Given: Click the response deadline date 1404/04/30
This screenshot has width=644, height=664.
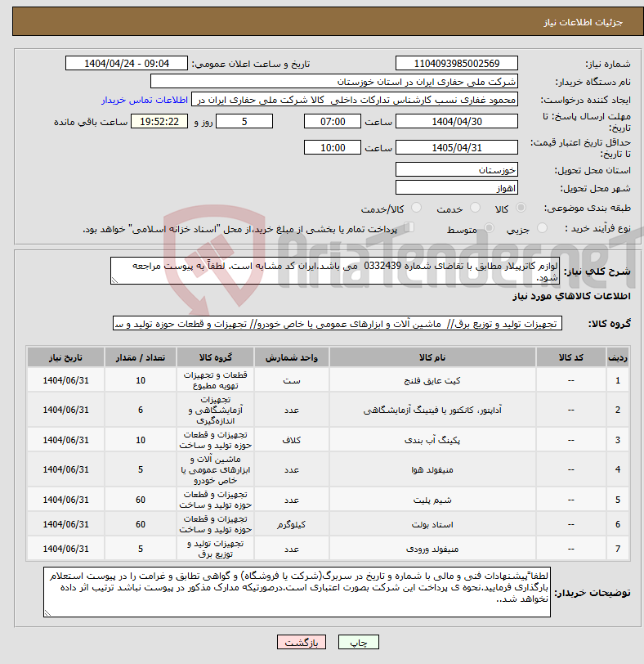Looking at the screenshot, I should (457, 122).
